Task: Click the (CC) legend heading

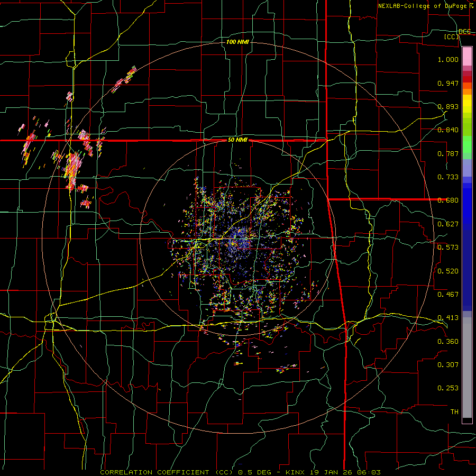Action: pos(452,36)
